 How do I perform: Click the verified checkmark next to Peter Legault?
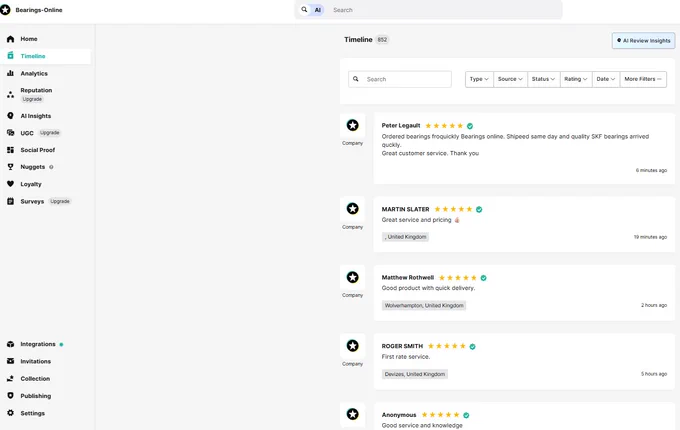click(x=470, y=126)
